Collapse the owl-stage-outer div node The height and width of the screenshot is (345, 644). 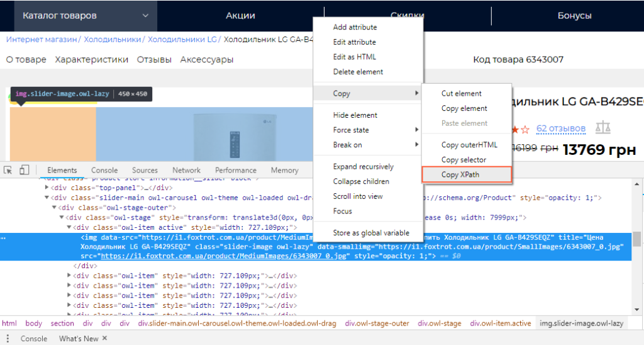tap(55, 208)
